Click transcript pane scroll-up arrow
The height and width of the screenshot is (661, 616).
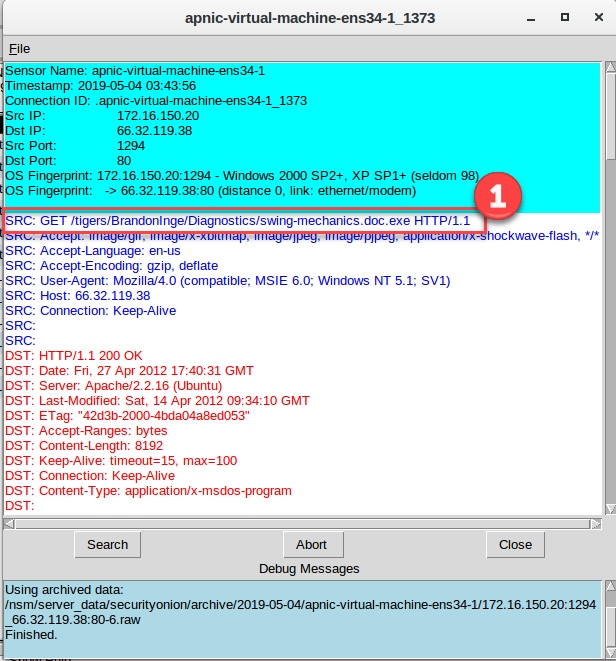pos(611,67)
